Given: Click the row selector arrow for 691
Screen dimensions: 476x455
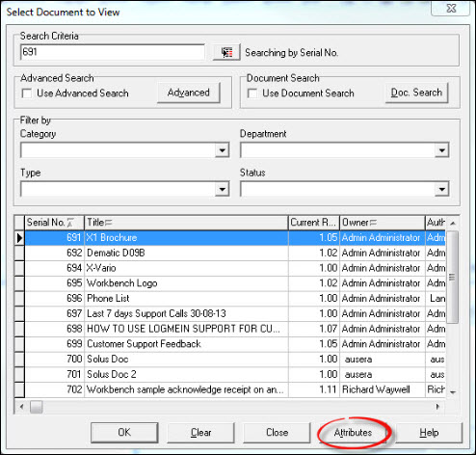Looking at the screenshot, I should click(x=19, y=238).
